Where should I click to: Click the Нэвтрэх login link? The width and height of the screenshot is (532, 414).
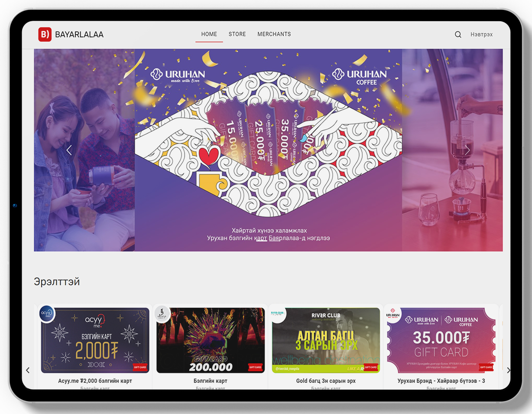tap(482, 35)
